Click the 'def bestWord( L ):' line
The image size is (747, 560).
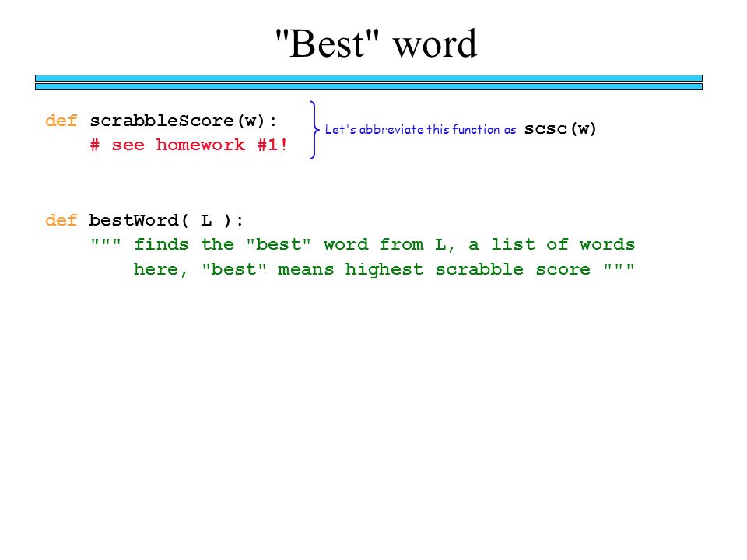point(145,220)
